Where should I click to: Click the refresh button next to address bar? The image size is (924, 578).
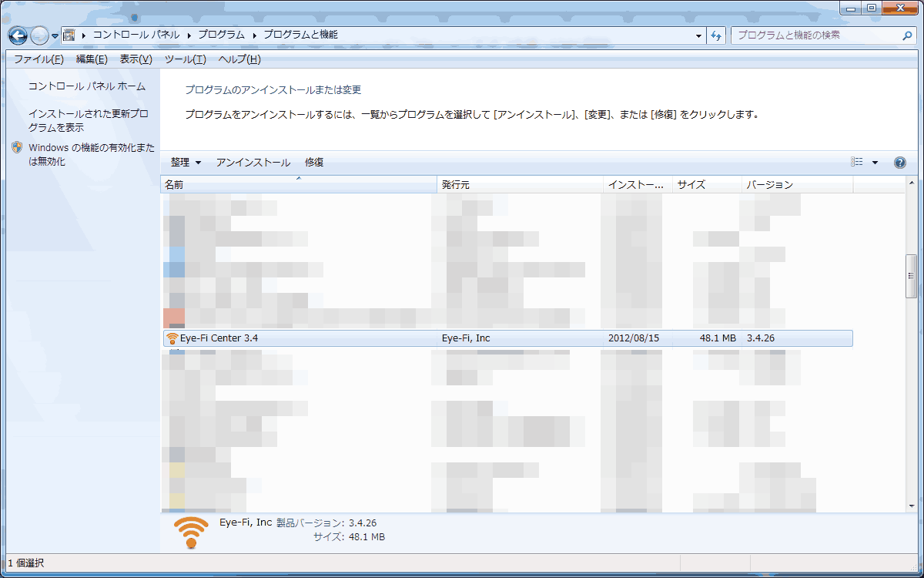717,35
